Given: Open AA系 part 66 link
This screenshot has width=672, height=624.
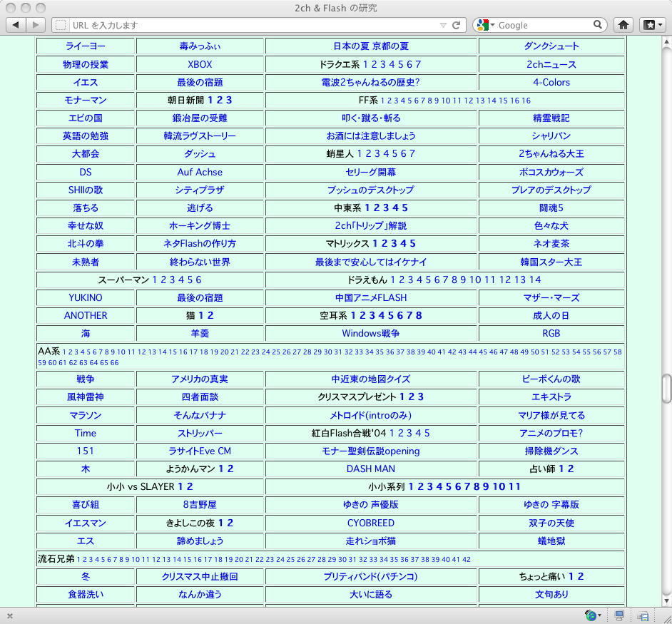Looking at the screenshot, I should (114, 363).
